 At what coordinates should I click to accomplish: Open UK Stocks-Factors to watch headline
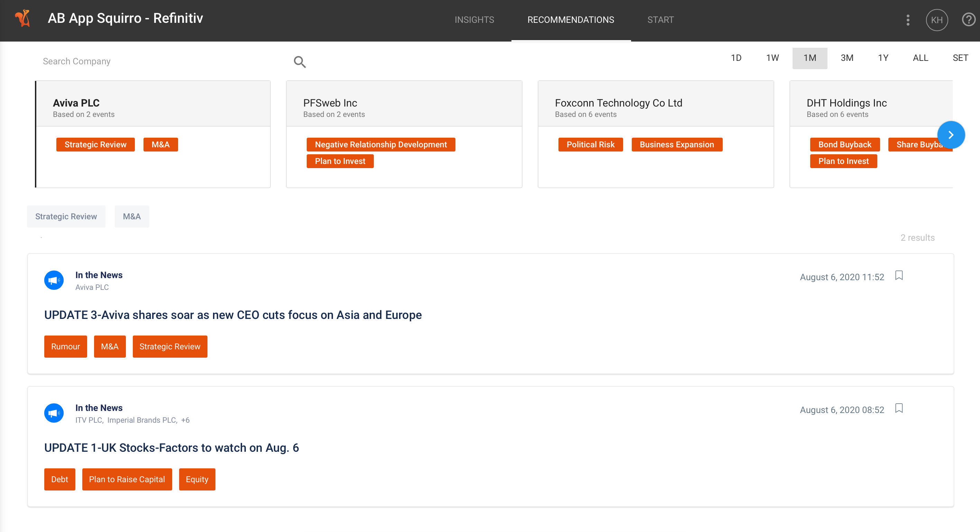point(171,448)
